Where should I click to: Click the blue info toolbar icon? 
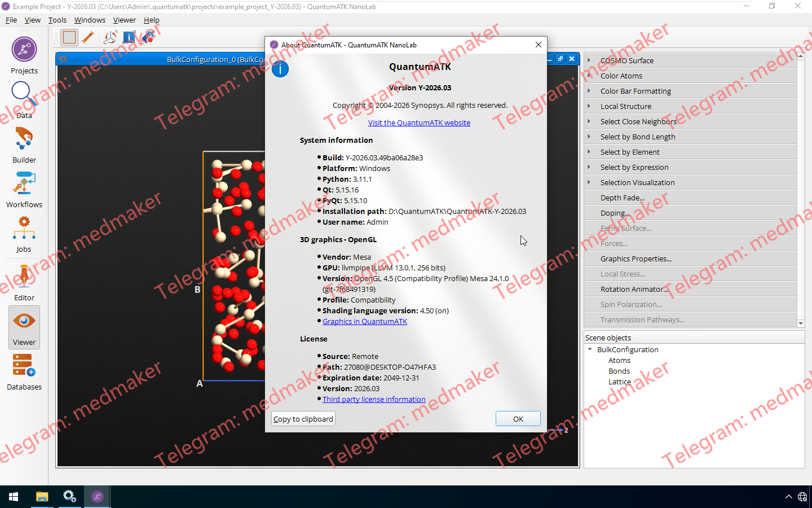click(129, 37)
